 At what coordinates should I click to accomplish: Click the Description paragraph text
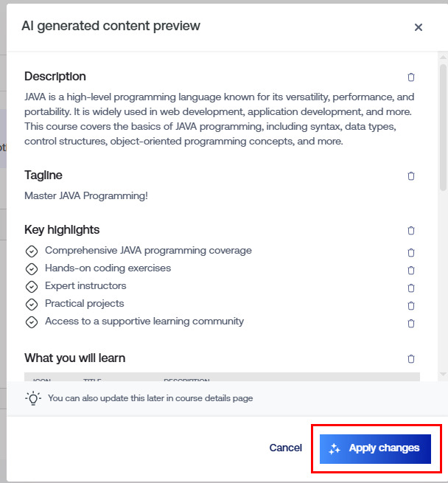[219, 119]
